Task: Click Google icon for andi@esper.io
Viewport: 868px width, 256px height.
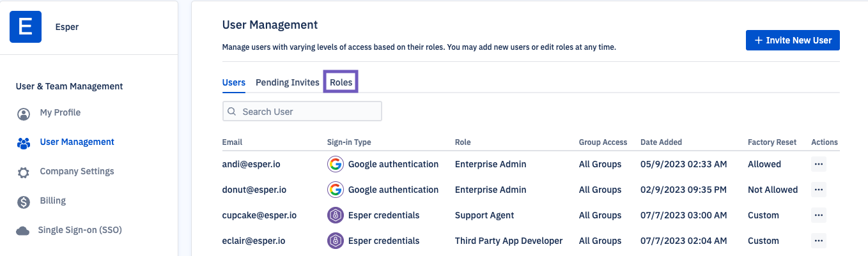Action: pos(335,164)
